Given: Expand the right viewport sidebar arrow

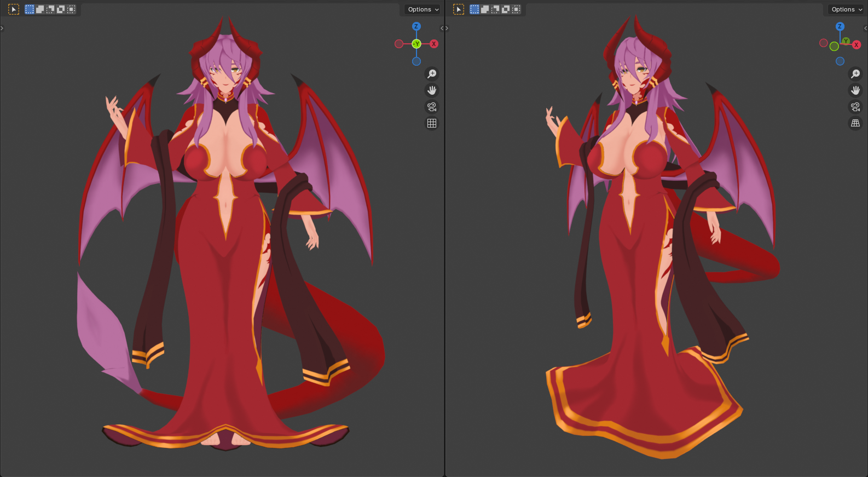Looking at the screenshot, I should coord(865,28).
